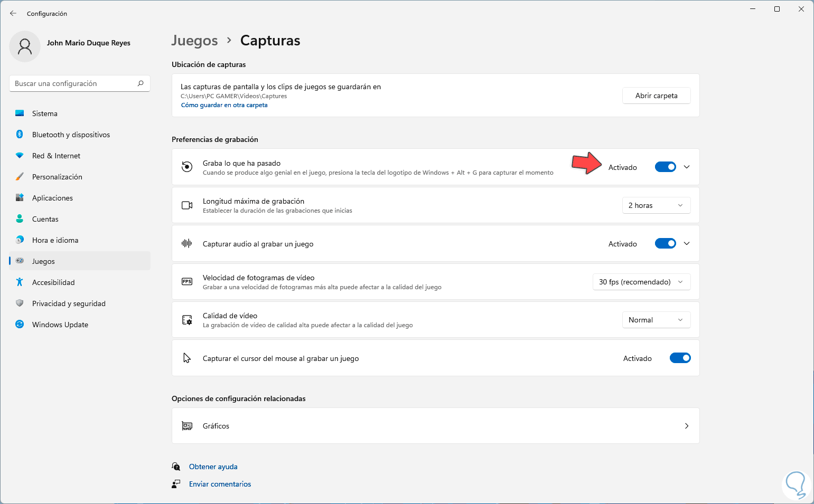
Task: Click the user profile avatar
Action: pos(25,46)
